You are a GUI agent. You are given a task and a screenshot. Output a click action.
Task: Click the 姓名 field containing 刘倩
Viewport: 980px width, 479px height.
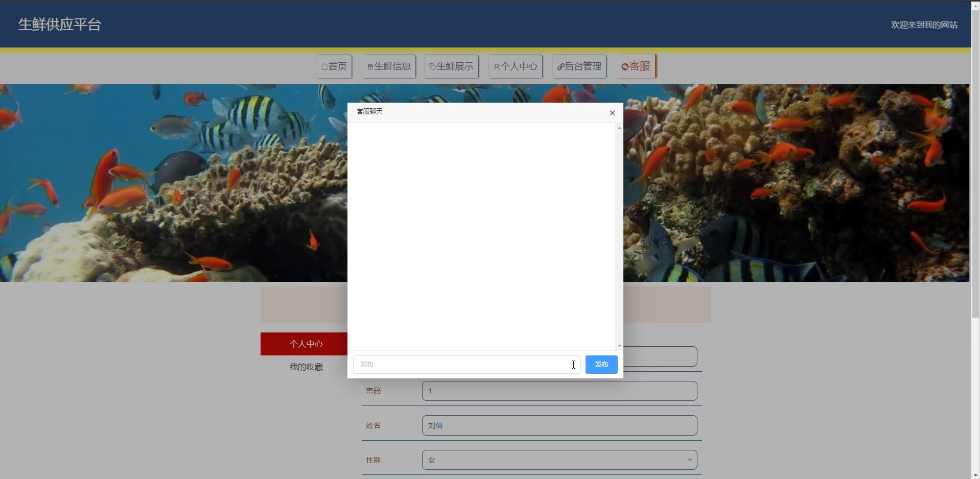559,425
